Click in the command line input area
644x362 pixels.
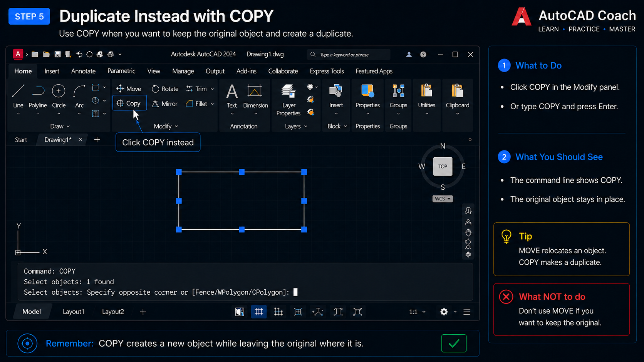[245, 282]
